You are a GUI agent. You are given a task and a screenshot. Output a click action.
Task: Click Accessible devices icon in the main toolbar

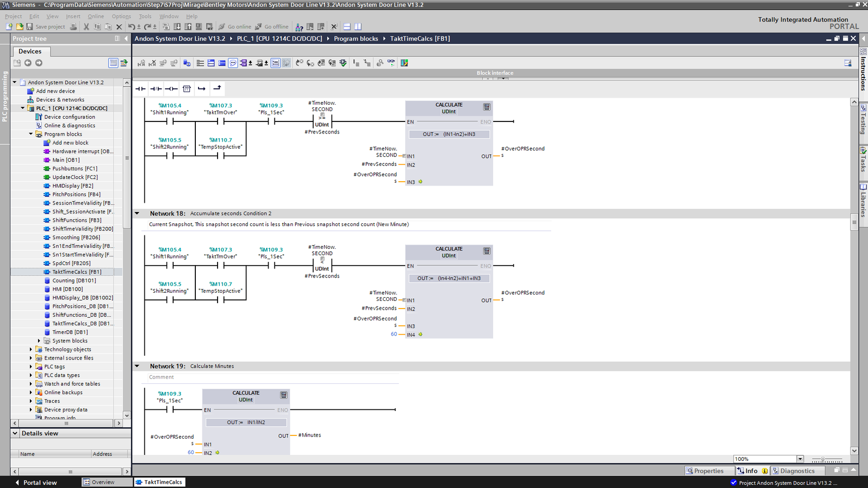[299, 27]
